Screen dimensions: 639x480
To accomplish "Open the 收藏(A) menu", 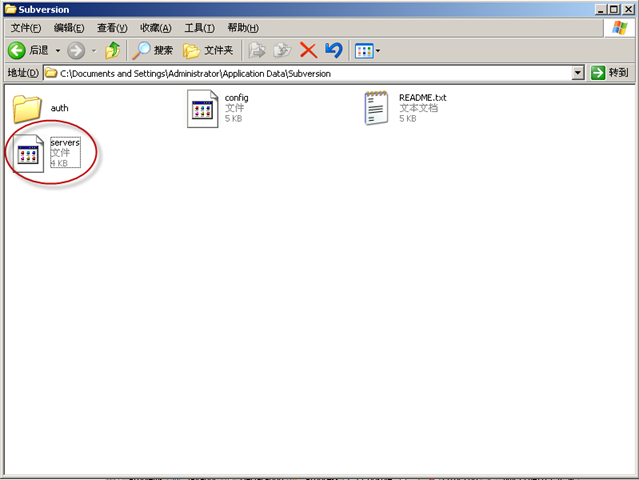I will [x=156, y=28].
